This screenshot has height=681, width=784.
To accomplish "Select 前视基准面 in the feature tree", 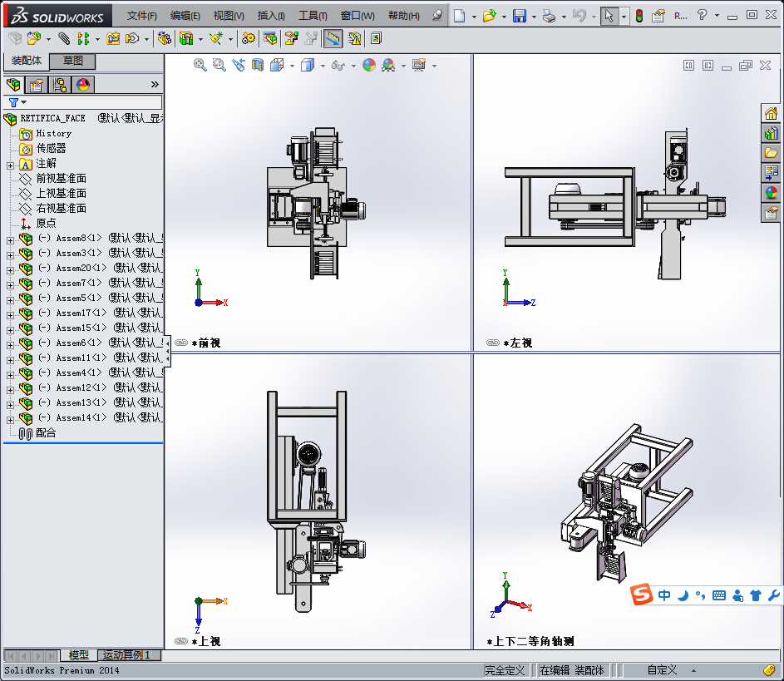I will [61, 179].
